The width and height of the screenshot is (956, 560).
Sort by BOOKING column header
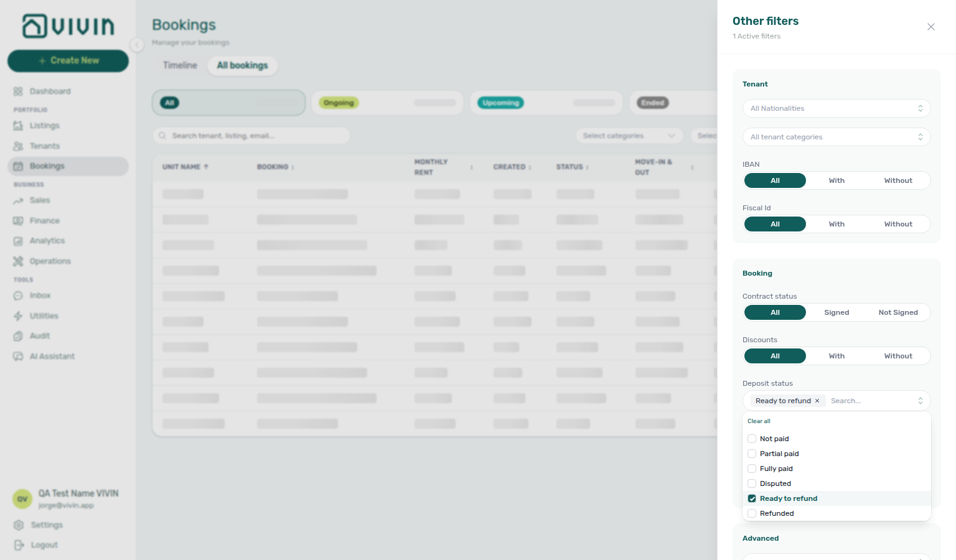(276, 167)
